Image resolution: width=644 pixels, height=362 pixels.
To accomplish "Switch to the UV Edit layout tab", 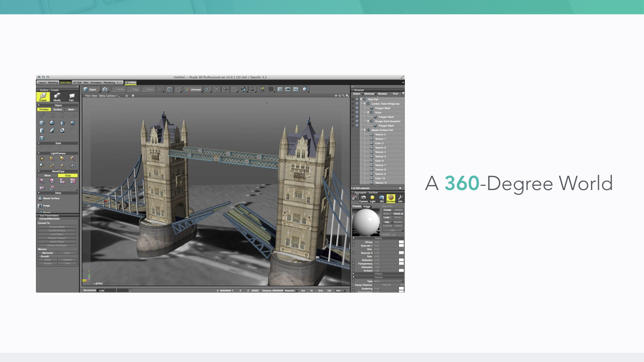I will click(77, 82).
